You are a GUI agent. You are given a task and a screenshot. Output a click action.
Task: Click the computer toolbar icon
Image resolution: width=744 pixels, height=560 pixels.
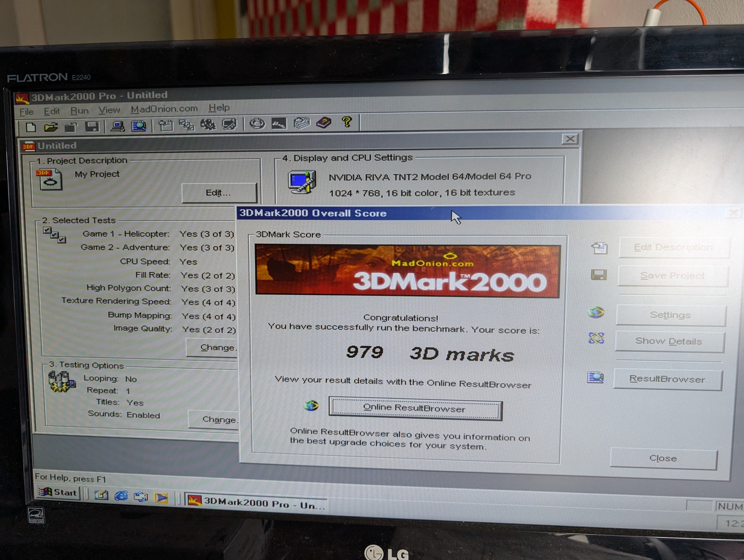(x=117, y=126)
